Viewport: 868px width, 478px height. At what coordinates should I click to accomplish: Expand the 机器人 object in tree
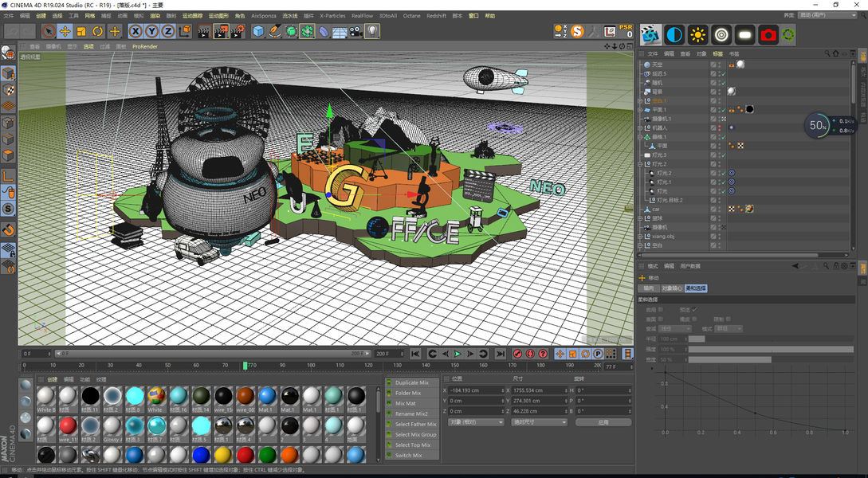(x=640, y=127)
